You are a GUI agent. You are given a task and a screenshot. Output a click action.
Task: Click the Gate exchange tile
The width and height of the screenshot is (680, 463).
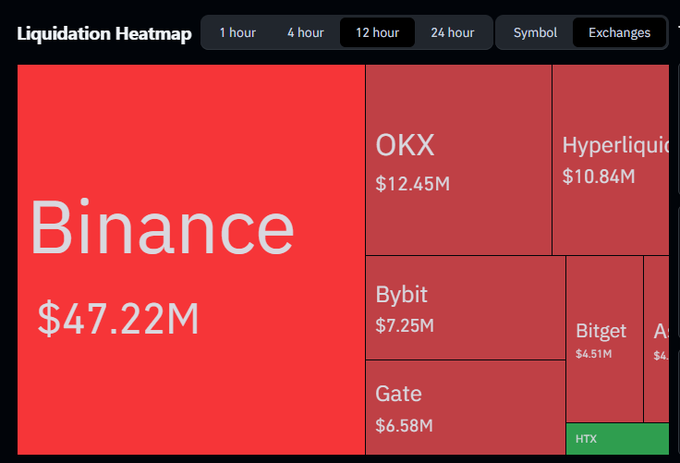(x=465, y=408)
